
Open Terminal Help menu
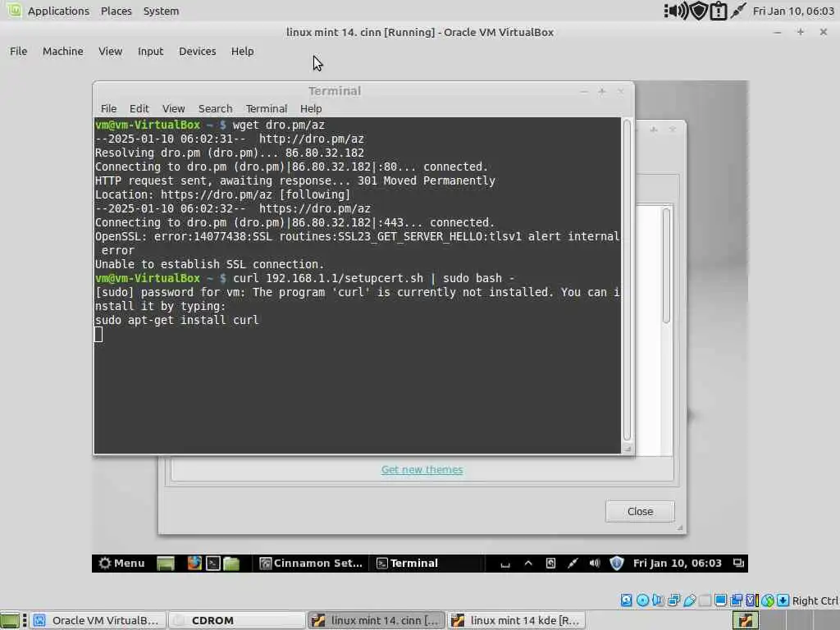(311, 109)
